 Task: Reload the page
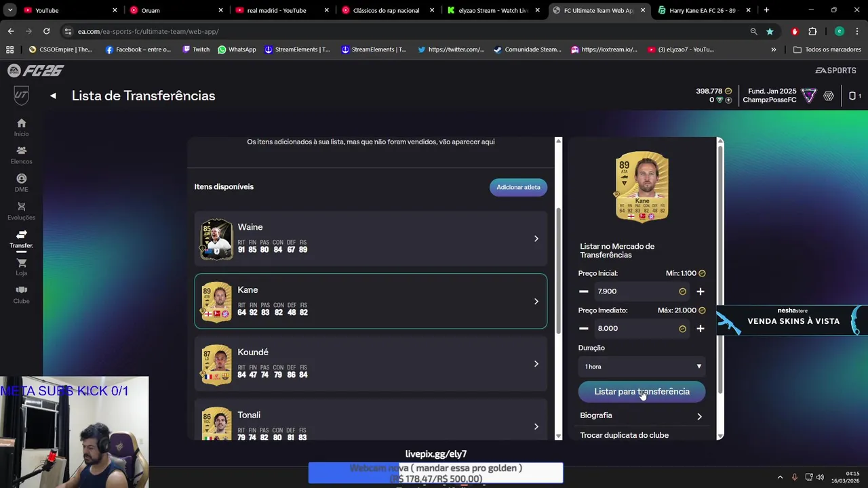(46, 31)
